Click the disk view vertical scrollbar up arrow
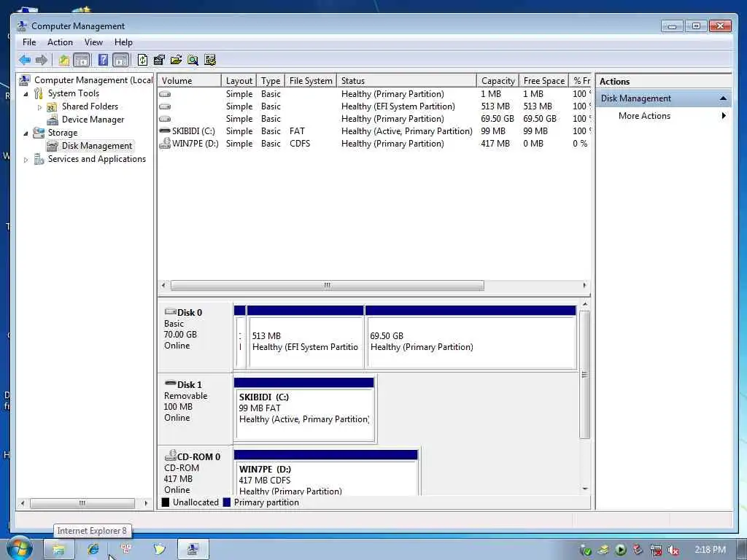 point(585,304)
